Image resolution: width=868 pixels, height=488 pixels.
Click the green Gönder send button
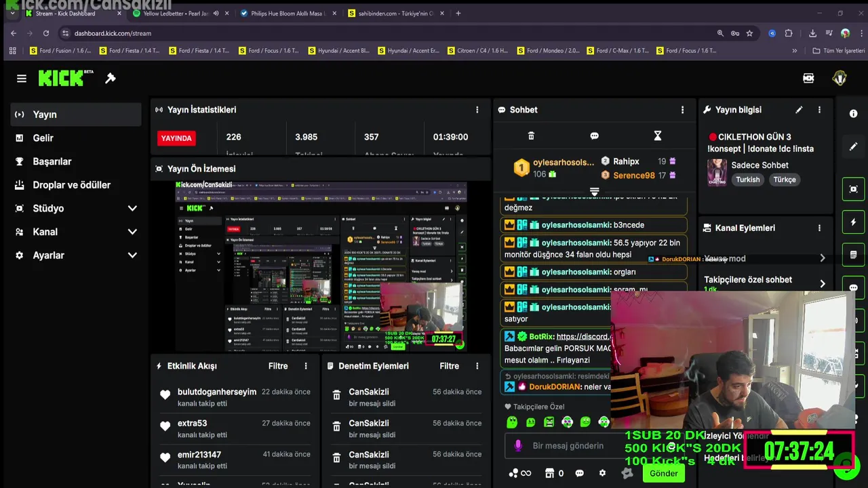click(x=664, y=474)
